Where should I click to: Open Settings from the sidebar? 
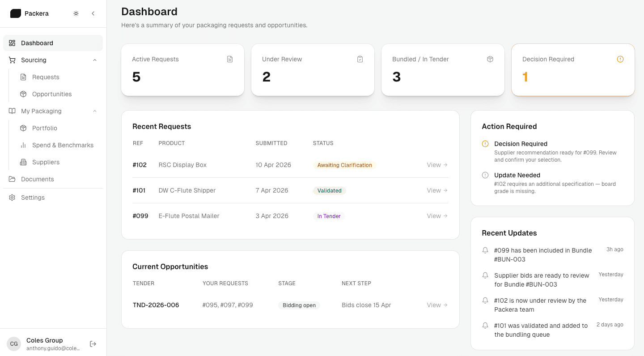(x=33, y=197)
